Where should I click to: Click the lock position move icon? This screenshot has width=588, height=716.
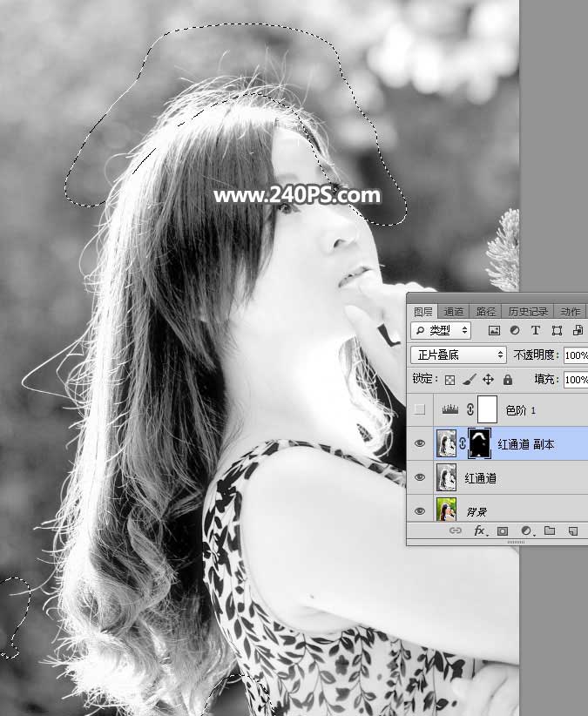click(488, 380)
